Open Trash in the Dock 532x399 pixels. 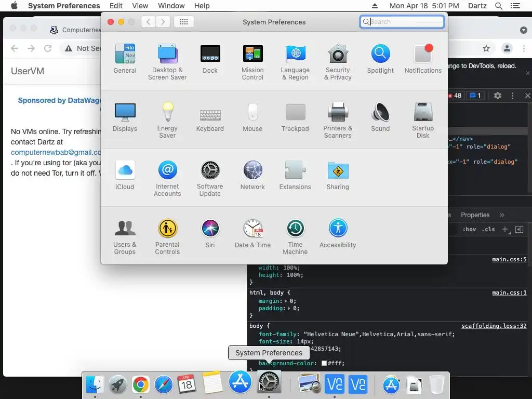click(436, 384)
